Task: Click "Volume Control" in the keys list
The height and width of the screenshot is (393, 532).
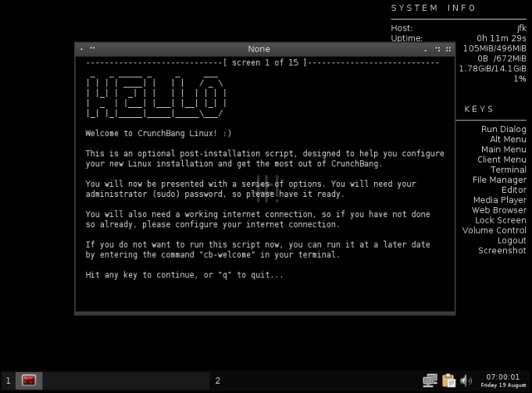Action: (495, 231)
